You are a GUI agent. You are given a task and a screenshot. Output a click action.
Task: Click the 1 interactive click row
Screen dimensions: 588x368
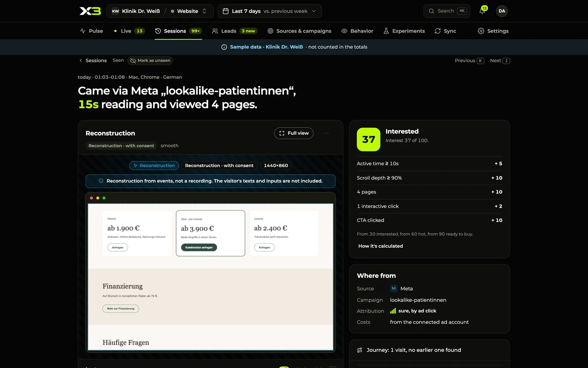tap(429, 206)
